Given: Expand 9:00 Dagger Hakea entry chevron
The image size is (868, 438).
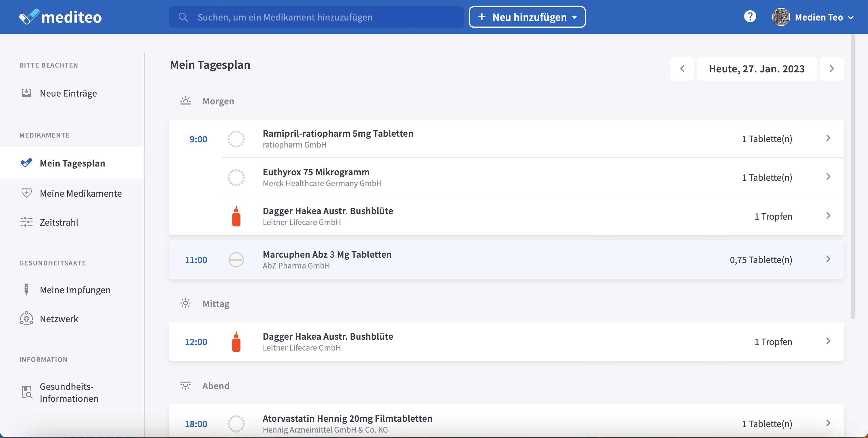Looking at the screenshot, I should click(828, 215).
